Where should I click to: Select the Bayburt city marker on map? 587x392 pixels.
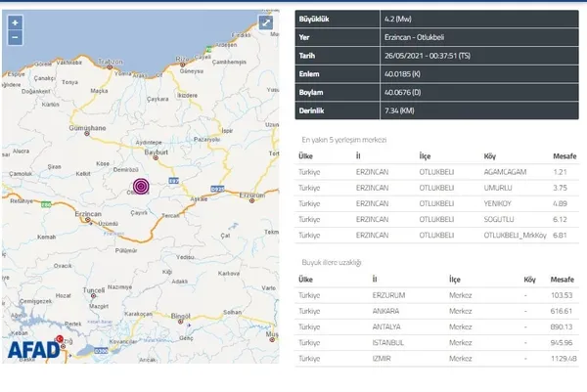pyautogui.click(x=156, y=157)
